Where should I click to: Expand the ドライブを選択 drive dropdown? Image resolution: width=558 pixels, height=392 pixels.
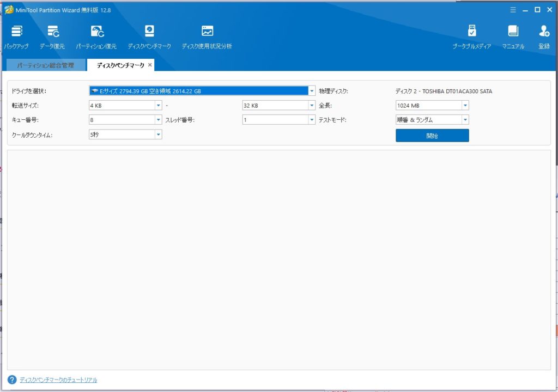click(312, 91)
